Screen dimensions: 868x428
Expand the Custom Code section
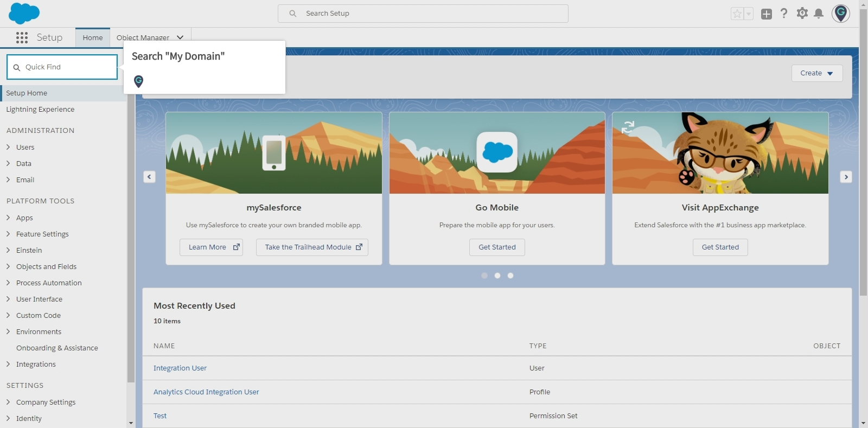[8, 315]
